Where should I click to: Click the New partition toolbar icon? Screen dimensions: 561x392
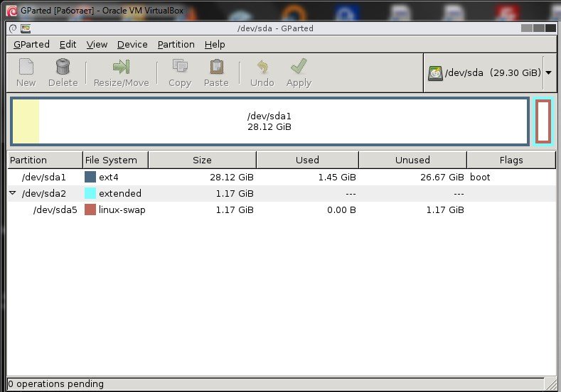tap(26, 67)
